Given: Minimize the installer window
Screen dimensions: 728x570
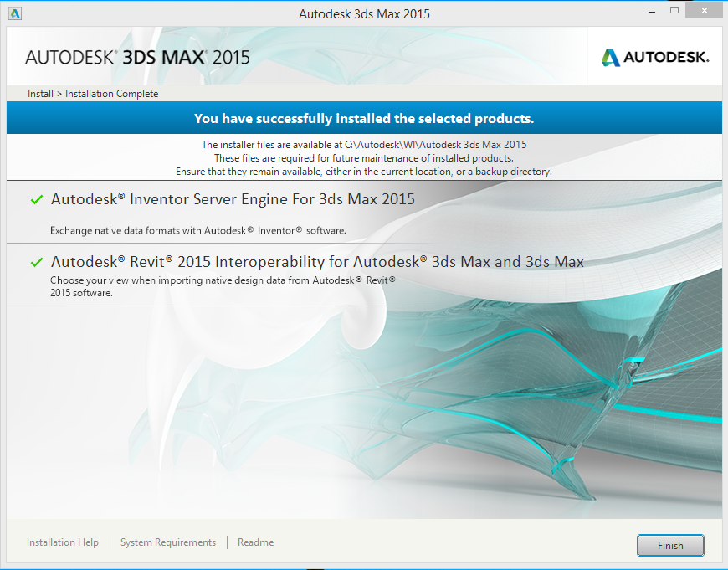Looking at the screenshot, I should (652, 12).
